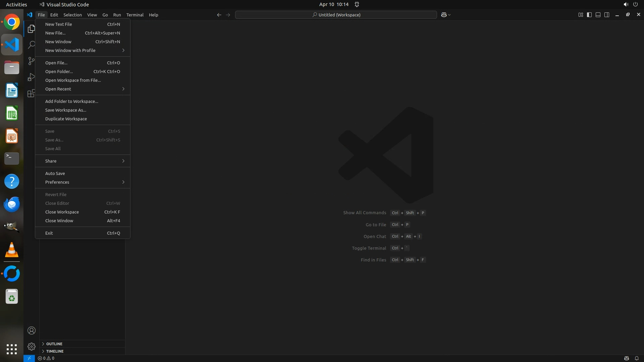
Task: Click the Go Back arrow button
Action: [x=219, y=15]
